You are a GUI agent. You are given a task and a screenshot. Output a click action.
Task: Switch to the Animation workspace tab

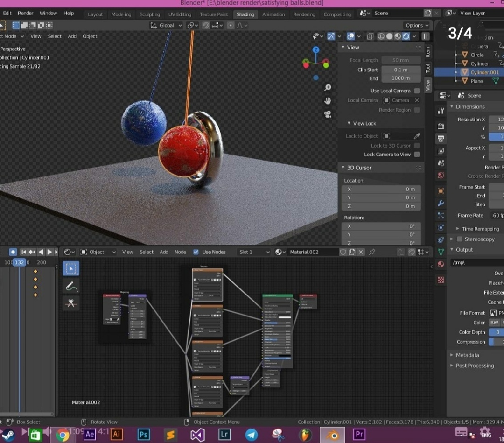coord(273,14)
